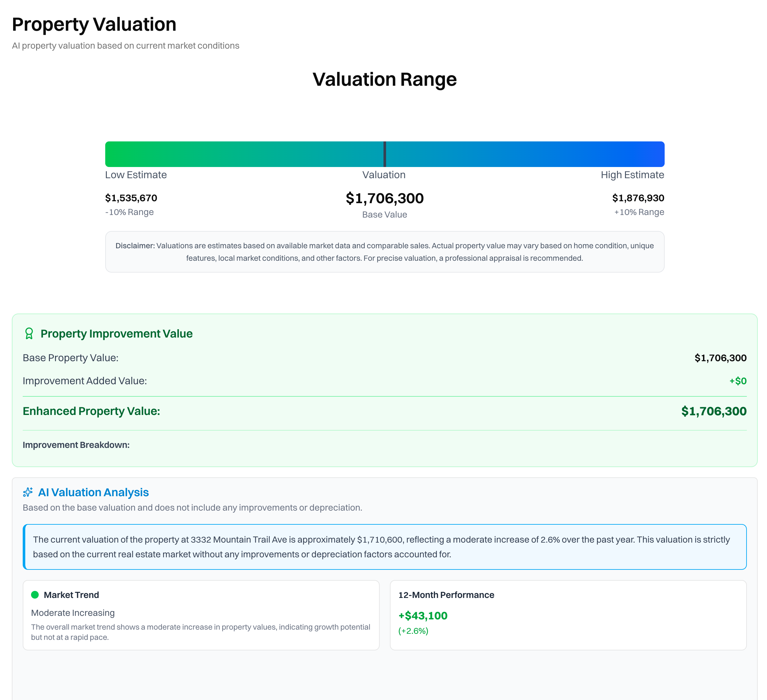
Task: Click the +$0 improvement added value
Action: tap(737, 381)
